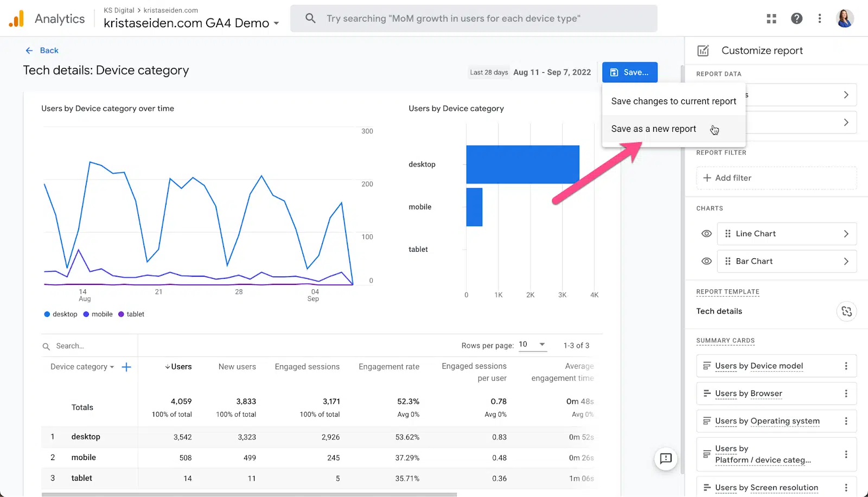The width and height of the screenshot is (868, 497).
Task: Click the unlink report template icon
Action: (846, 311)
